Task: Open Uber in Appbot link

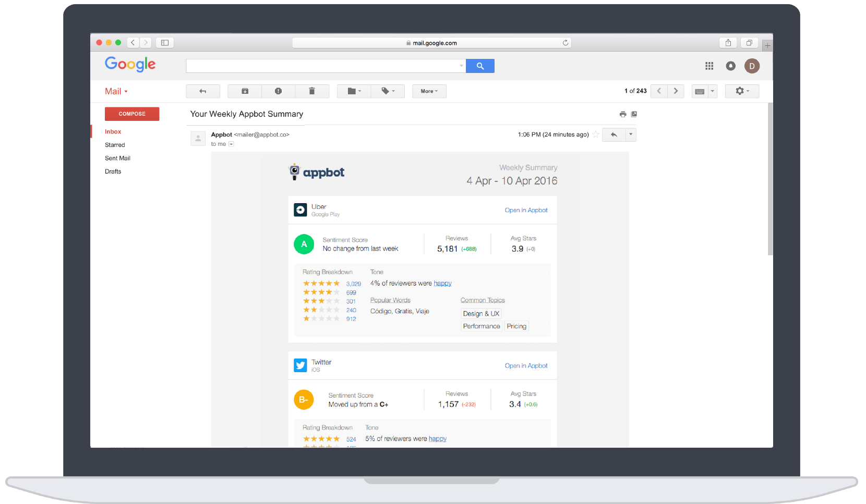Action: 526,210
